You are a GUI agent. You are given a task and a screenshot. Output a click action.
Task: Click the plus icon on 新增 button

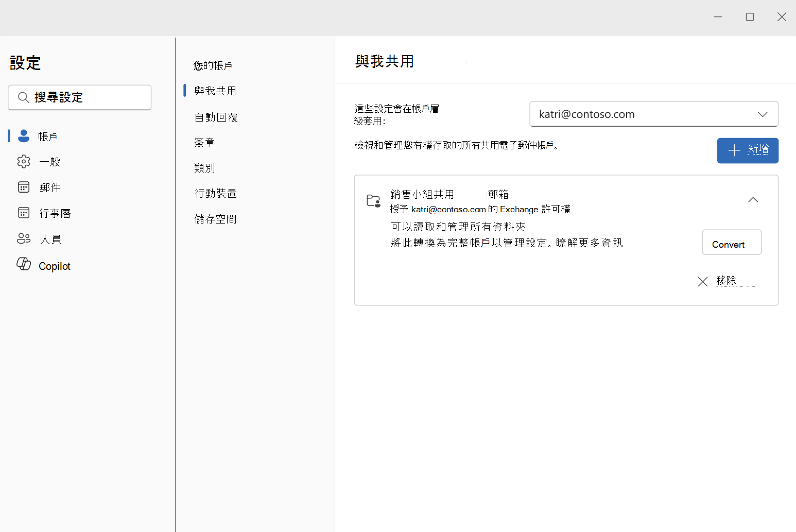(734, 150)
